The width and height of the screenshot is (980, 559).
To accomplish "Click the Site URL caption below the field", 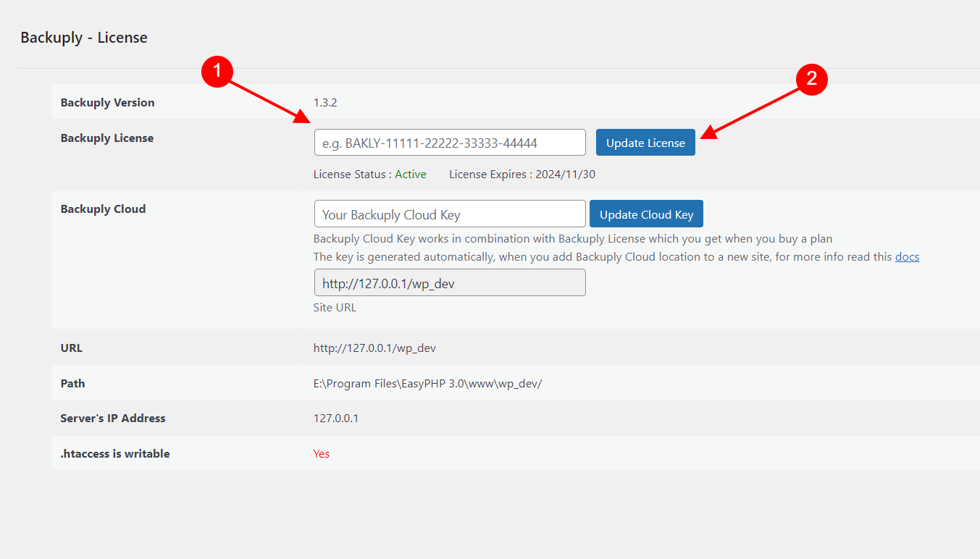I will [335, 307].
